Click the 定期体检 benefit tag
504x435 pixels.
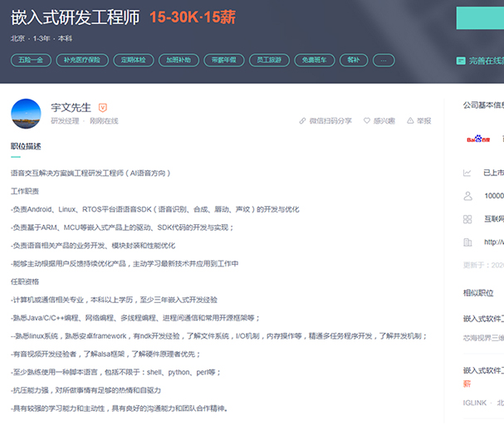(133, 61)
